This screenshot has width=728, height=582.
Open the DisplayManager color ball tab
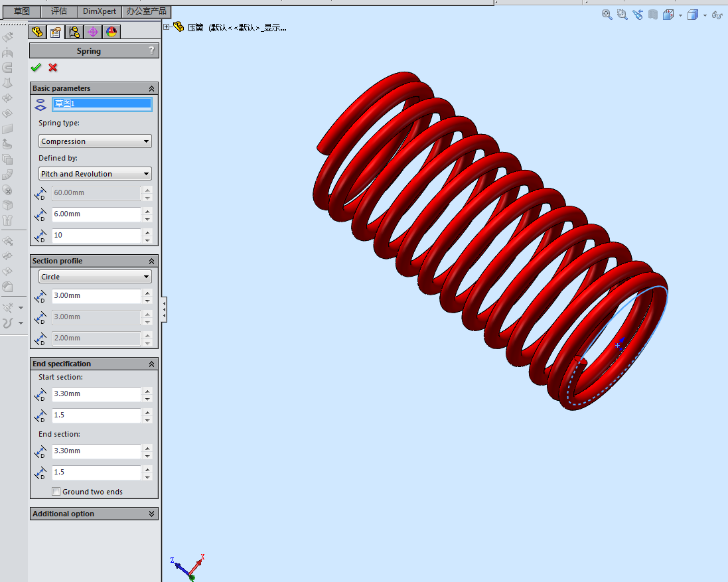pyautogui.click(x=111, y=32)
